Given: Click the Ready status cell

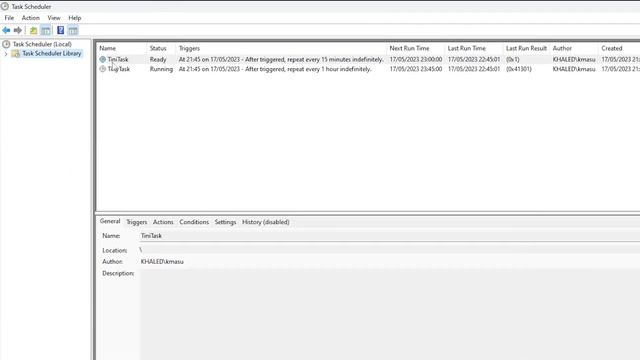Looking at the screenshot, I should click(158, 59).
